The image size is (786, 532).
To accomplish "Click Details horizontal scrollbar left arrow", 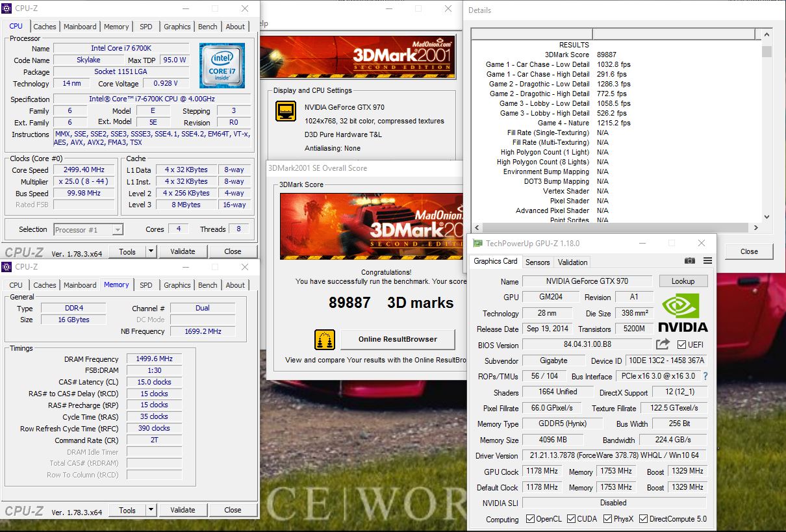I will pyautogui.click(x=477, y=227).
